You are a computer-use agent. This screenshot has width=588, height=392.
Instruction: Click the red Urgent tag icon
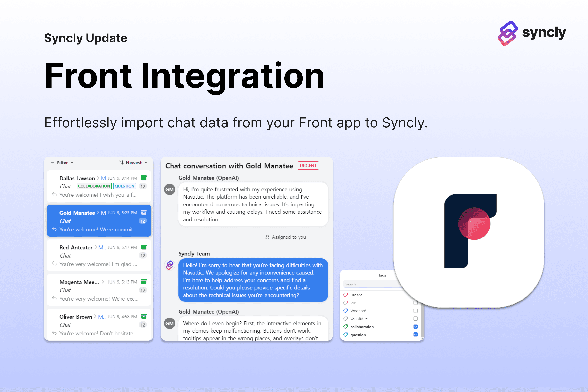[346, 295]
